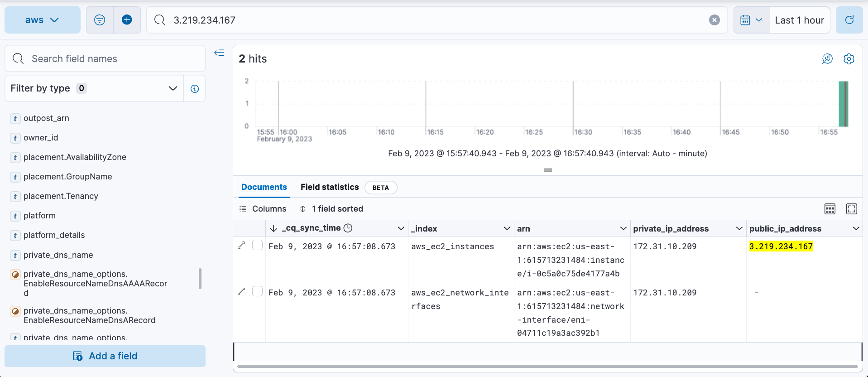Screen dimensions: 868x377
Task: Open field type info icon
Action: 195,88
